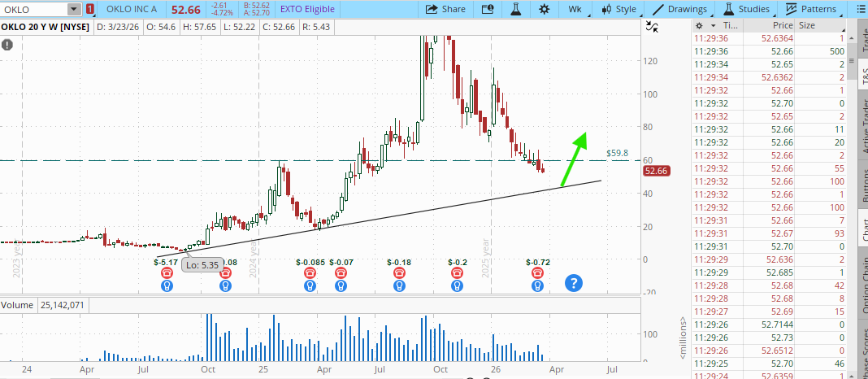Viewport: 868px width, 379px height.
Task: Click the 11:29:26 trade priced 52.7144
Action: pyautogui.click(x=770, y=325)
